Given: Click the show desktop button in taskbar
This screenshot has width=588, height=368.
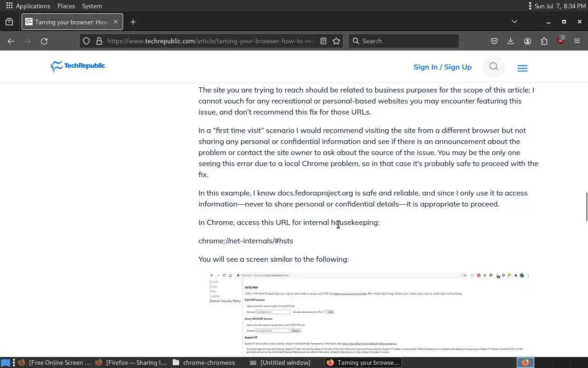Looking at the screenshot, I should coord(5,362).
